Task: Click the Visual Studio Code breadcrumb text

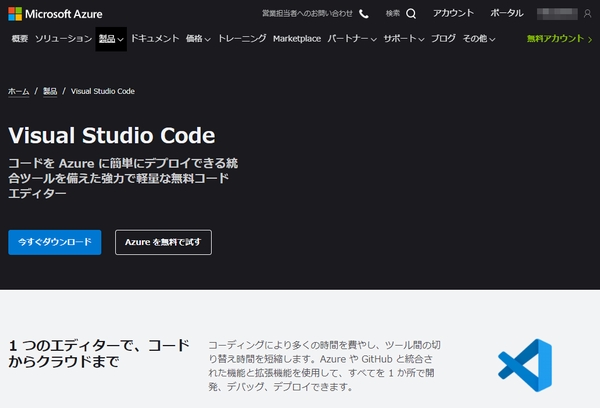Action: point(103,91)
